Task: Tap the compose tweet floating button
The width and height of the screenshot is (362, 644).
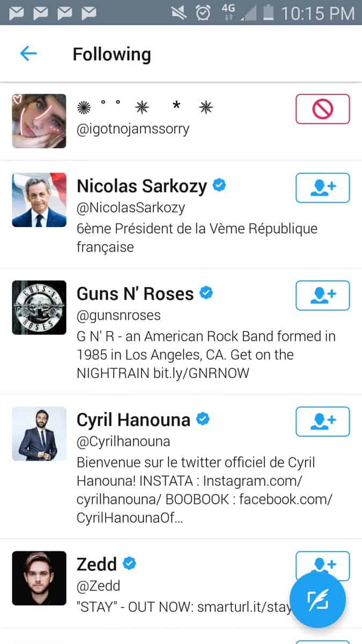Action: pyautogui.click(x=317, y=599)
